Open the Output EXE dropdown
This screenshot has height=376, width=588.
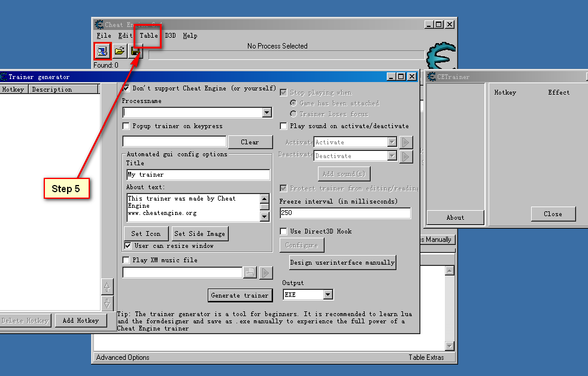pyautogui.click(x=328, y=295)
